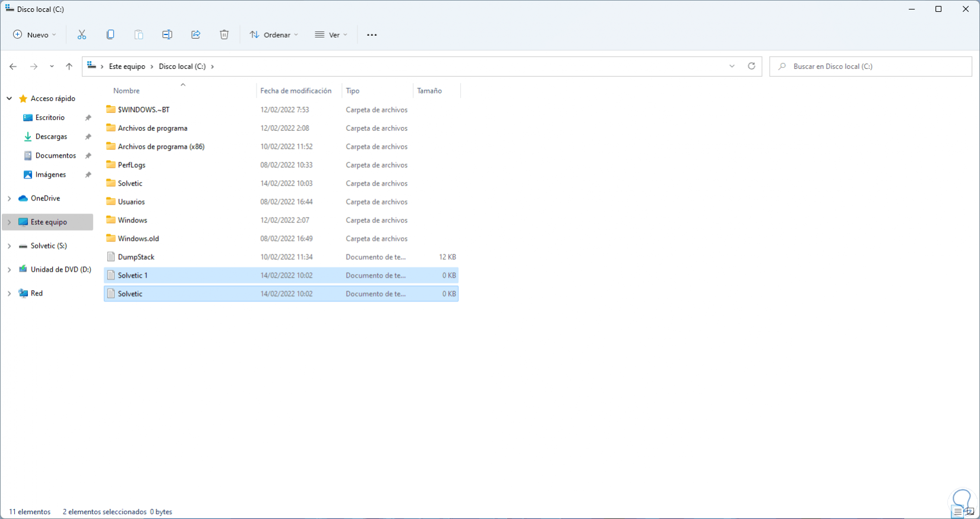Select Descargas in quick access
The height and width of the screenshot is (519, 980).
pos(51,137)
